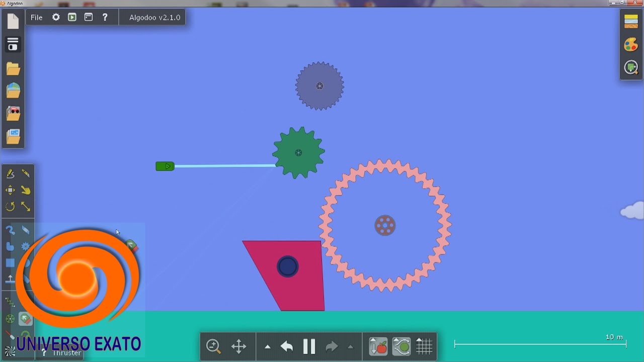The image size is (644, 362).
Task: Open the folder icon with the blue picture
Action: [x=13, y=136]
